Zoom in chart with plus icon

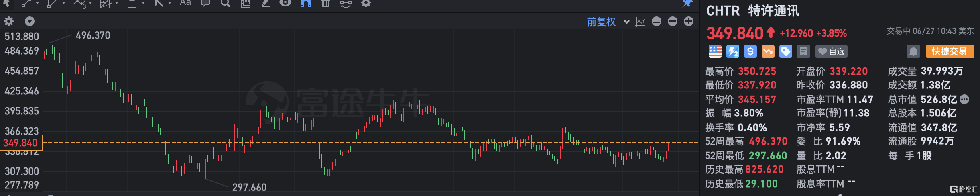[689, 21]
